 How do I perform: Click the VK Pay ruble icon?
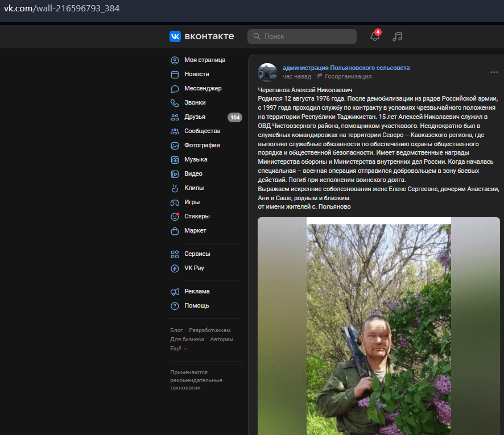pyautogui.click(x=175, y=268)
